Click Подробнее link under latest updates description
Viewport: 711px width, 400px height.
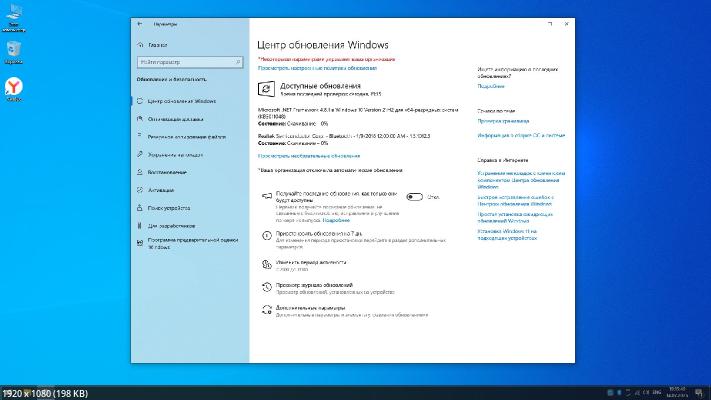(336, 220)
